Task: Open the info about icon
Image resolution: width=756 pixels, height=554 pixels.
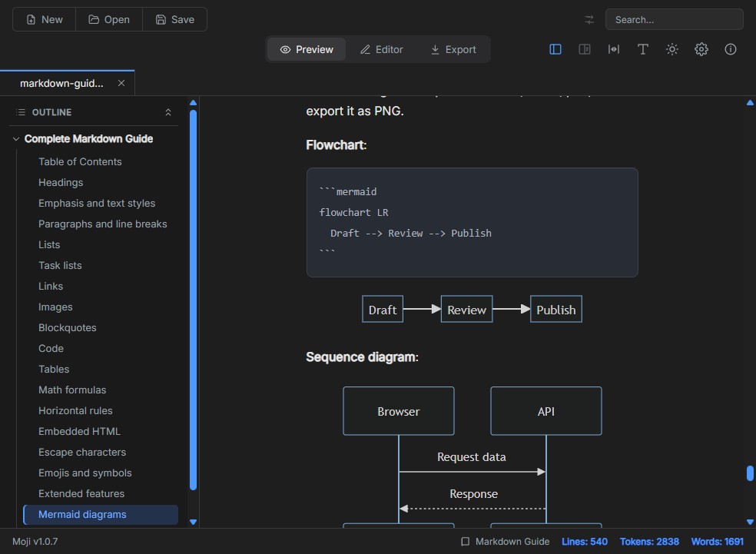Action: (x=731, y=49)
